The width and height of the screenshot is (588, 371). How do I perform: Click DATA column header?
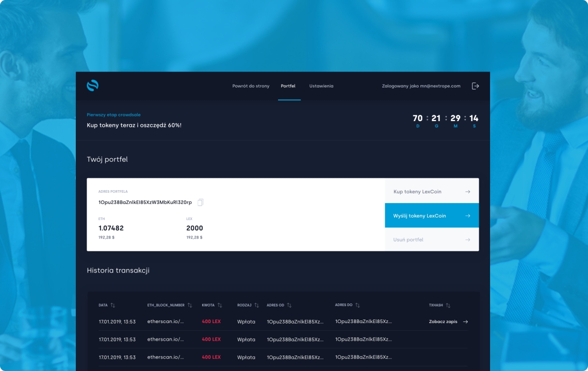(103, 305)
